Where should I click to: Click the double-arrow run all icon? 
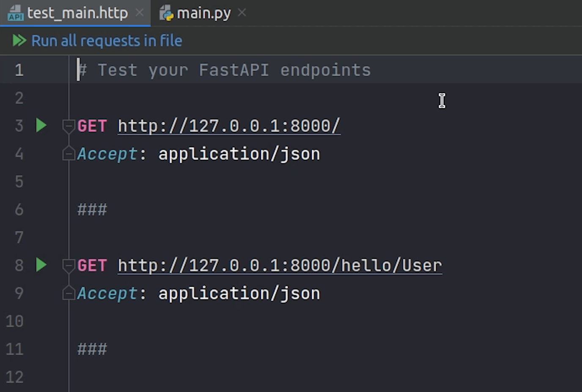19,41
